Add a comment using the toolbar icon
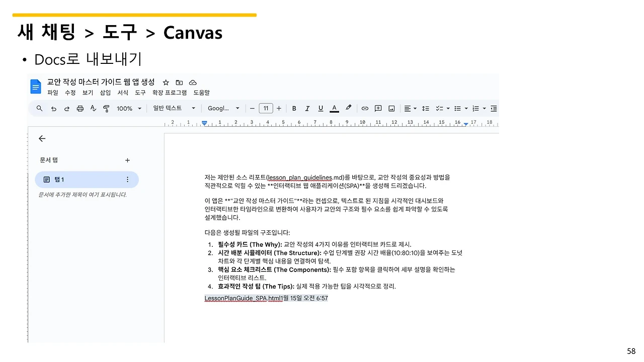This screenshot has height=362, width=644. [378, 108]
